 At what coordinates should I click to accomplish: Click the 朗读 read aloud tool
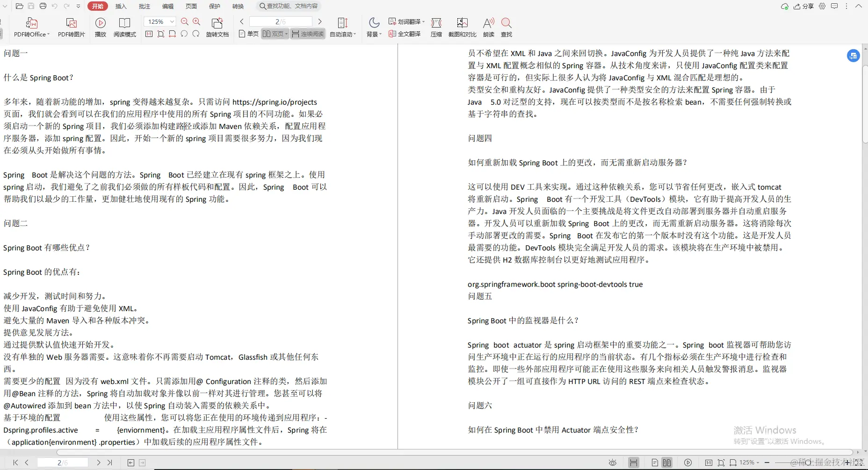point(489,28)
